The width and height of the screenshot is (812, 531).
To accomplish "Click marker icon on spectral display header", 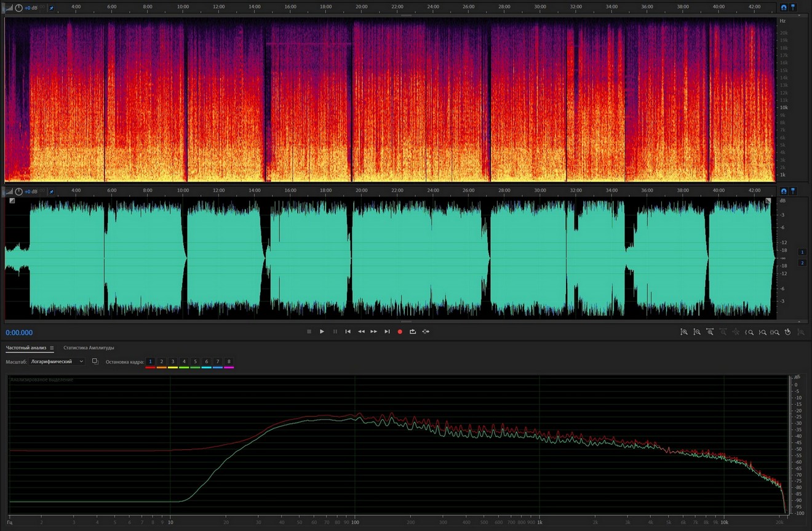I will 793,7.
